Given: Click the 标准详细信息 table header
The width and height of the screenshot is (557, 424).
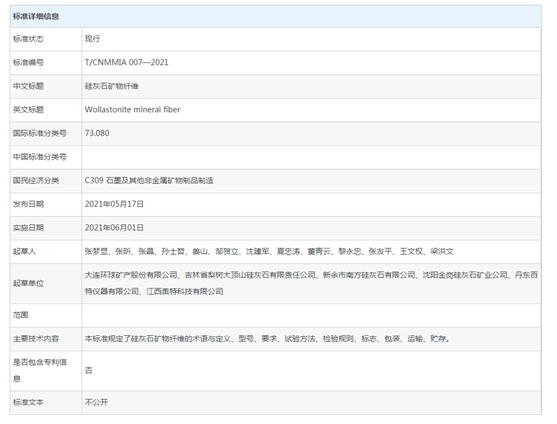Looking at the screenshot, I should pyautogui.click(x=36, y=16).
